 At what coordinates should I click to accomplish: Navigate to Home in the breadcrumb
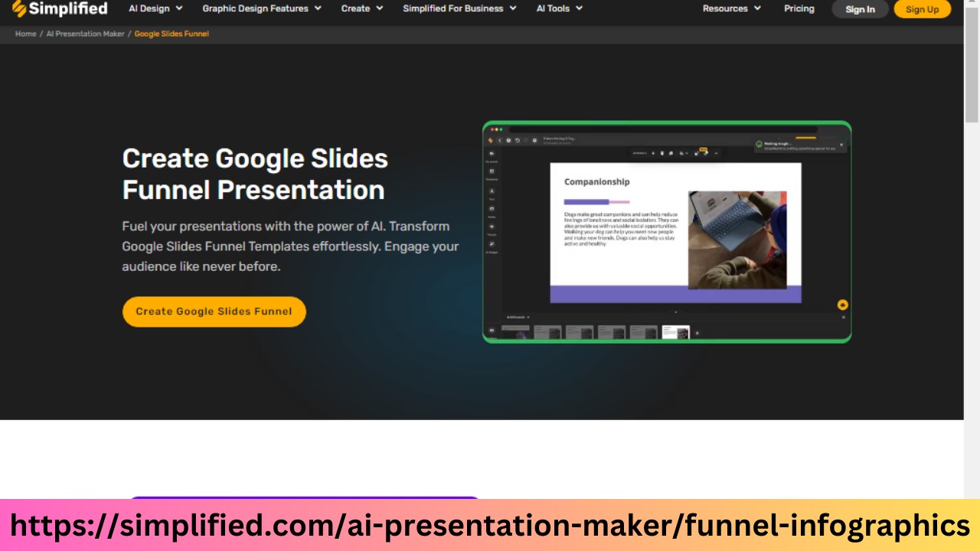[x=25, y=34]
